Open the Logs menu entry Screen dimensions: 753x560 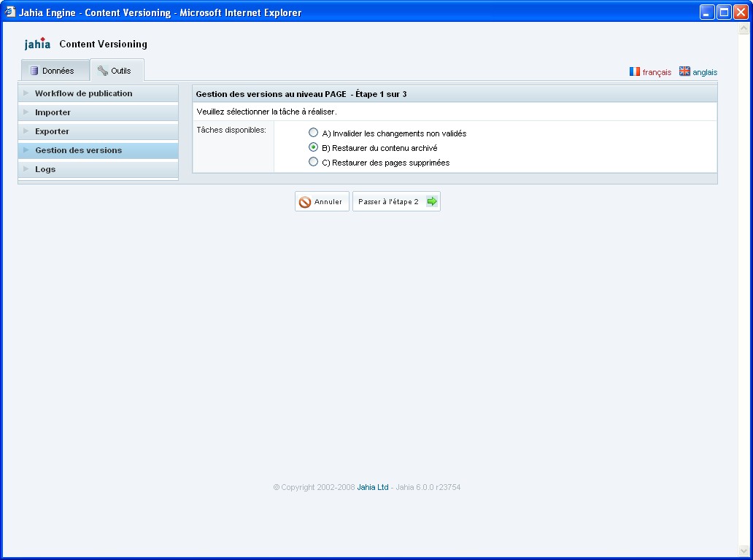[x=98, y=169]
